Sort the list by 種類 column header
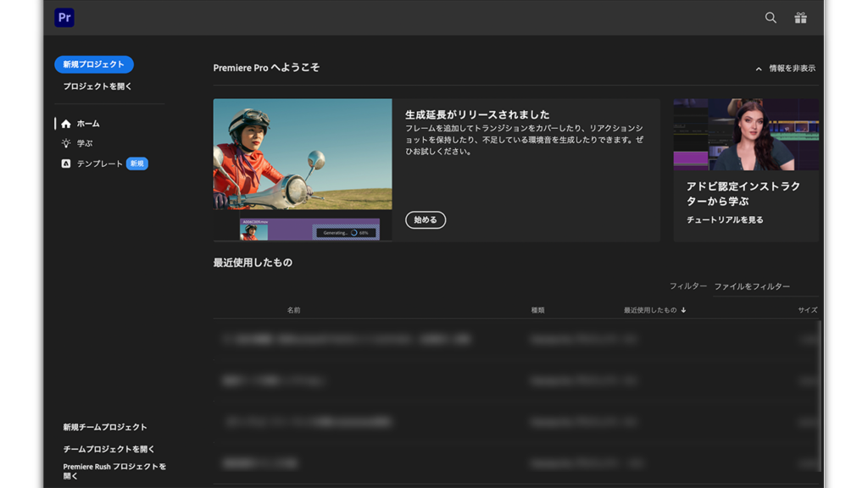868x488 pixels. pyautogui.click(x=537, y=310)
